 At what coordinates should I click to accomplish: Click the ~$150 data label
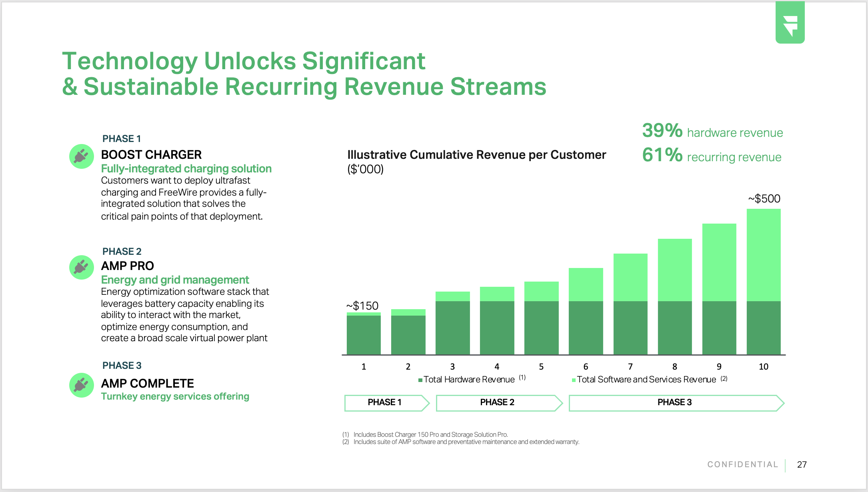click(362, 306)
